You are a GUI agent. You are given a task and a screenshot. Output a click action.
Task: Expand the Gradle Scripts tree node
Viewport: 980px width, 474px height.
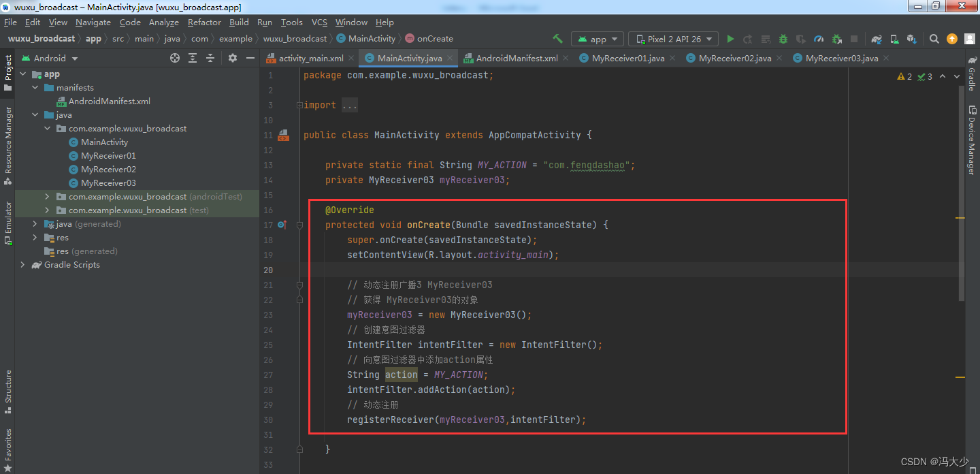tap(22, 264)
